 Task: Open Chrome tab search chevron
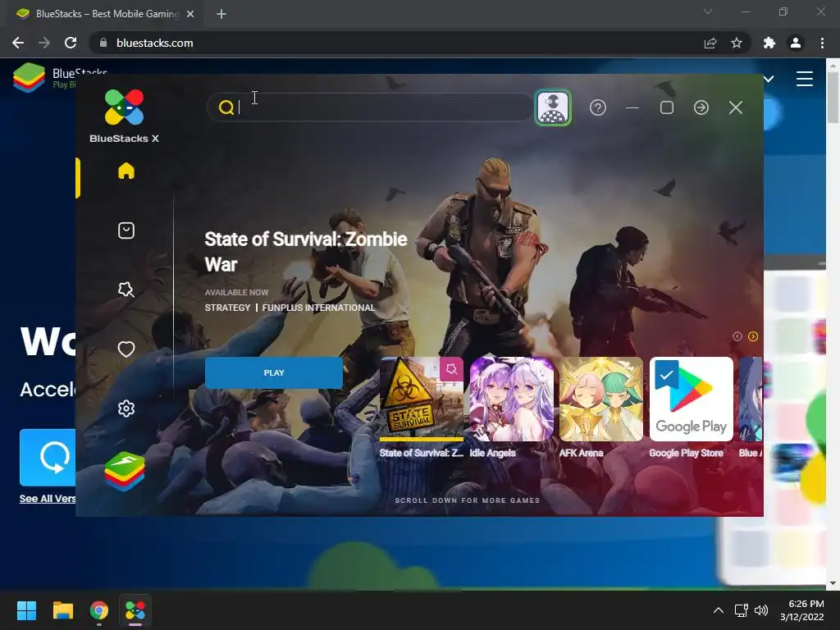(708, 11)
